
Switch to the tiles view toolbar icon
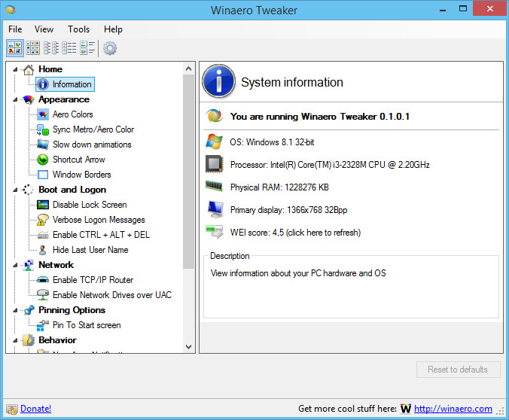(x=87, y=48)
